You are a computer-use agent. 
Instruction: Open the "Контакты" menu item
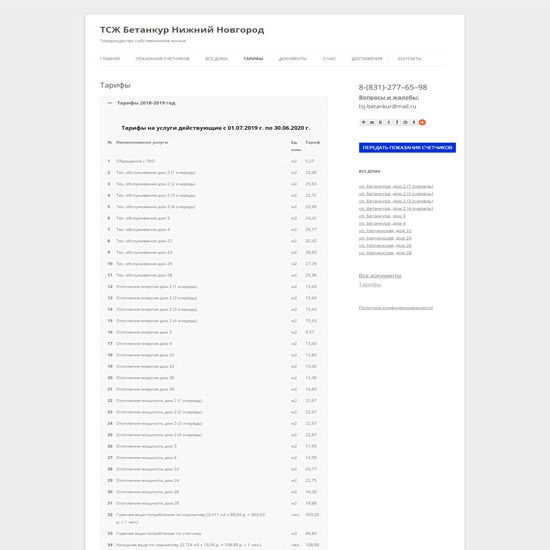click(409, 59)
